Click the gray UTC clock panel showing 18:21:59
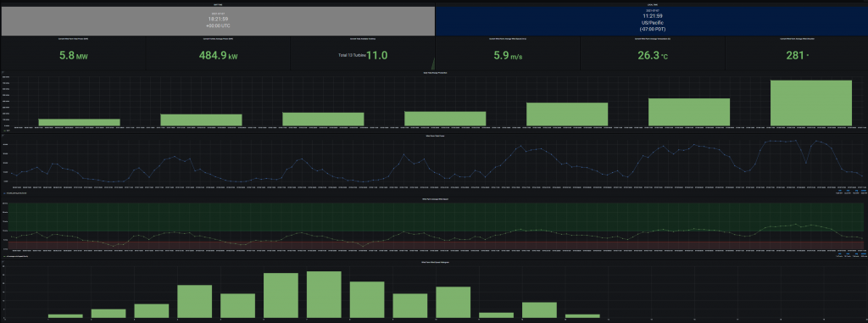868x323 pixels. click(x=218, y=21)
